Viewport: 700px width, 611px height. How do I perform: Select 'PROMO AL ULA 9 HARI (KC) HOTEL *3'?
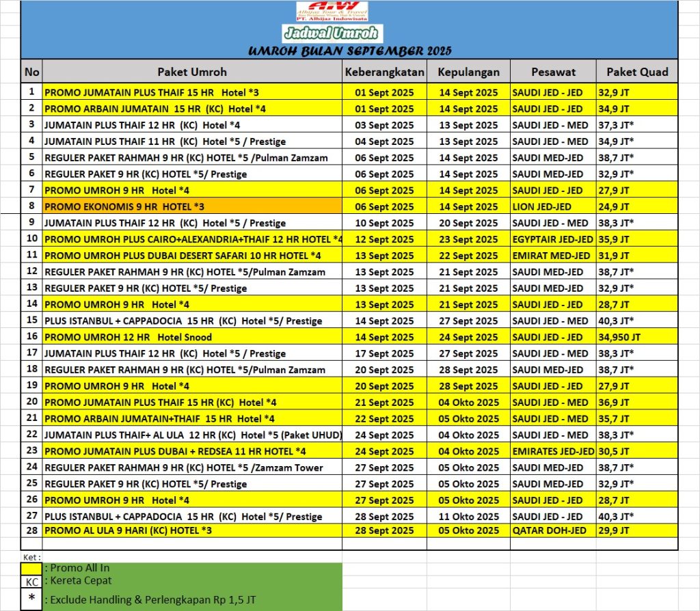[192, 530]
